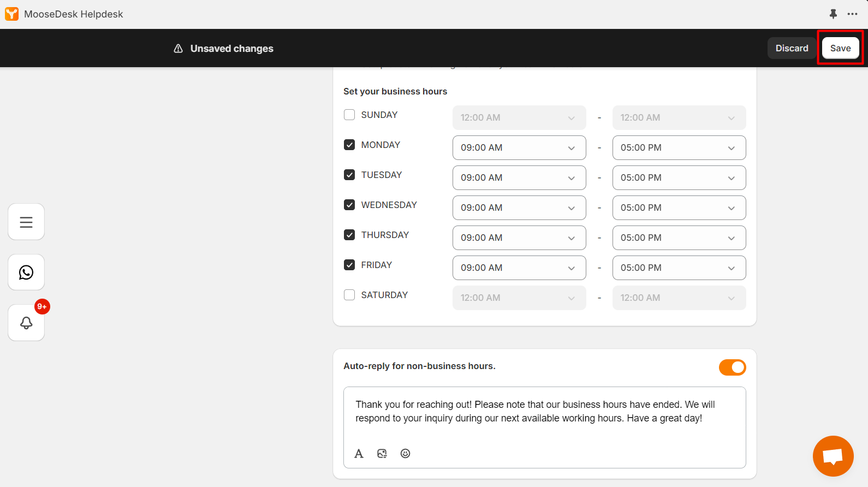Click the 'Unsaved changes' text
This screenshot has width=868, height=487.
(x=232, y=49)
